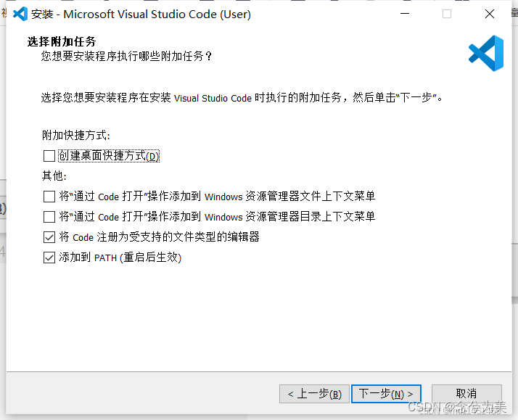Click the label 其他:

pos(54,176)
